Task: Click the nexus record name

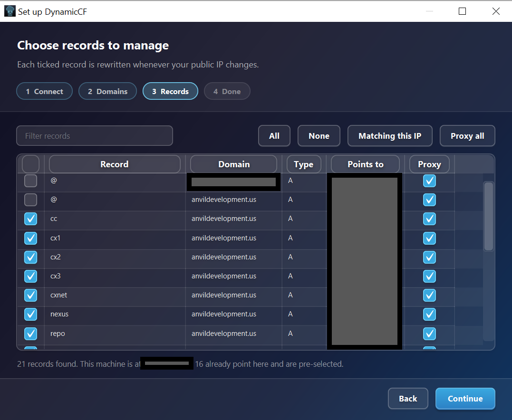Action: [x=59, y=314]
